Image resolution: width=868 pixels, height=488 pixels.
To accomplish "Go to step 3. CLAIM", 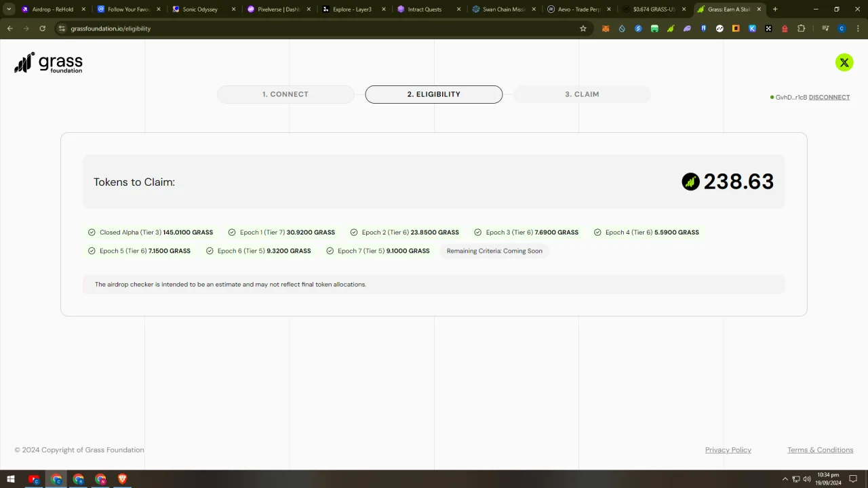I will click(x=582, y=94).
